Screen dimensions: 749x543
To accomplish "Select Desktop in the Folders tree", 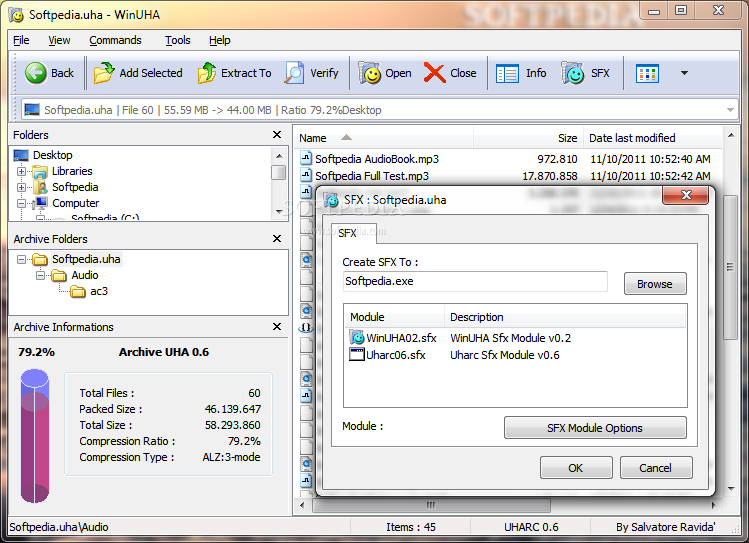I will pos(53,155).
